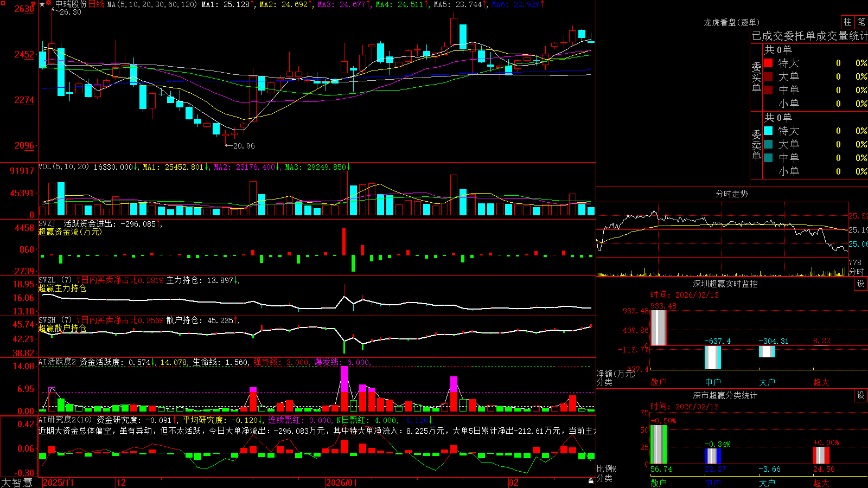Click the red 特大 swatch under 委买单
The height and width of the screenshot is (488, 868).
(x=768, y=63)
